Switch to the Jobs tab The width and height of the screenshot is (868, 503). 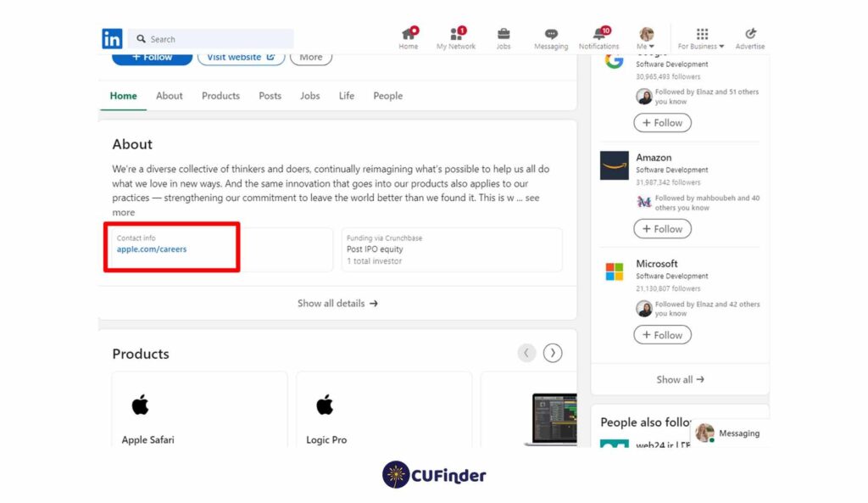[x=309, y=96]
